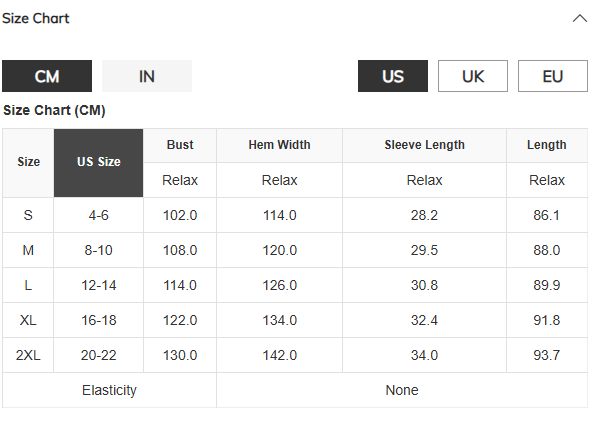Collapse the Size Chart section chevron

[x=580, y=18]
